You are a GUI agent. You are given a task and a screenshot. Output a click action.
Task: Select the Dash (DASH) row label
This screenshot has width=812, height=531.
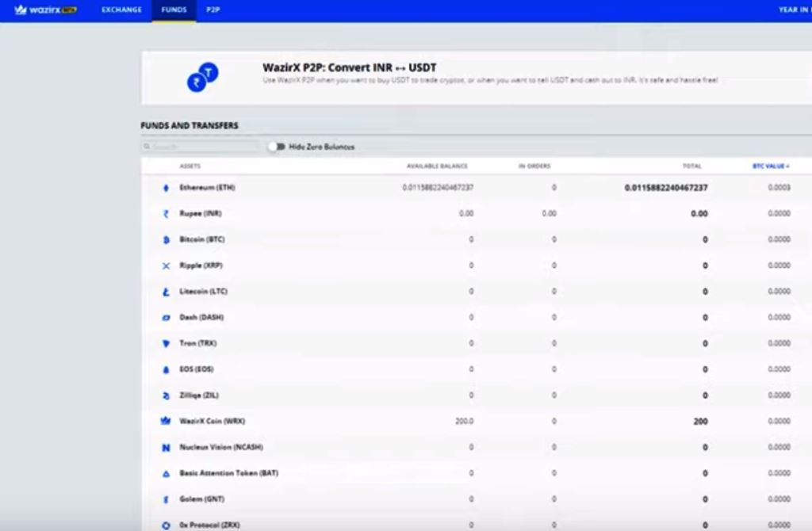tap(201, 317)
